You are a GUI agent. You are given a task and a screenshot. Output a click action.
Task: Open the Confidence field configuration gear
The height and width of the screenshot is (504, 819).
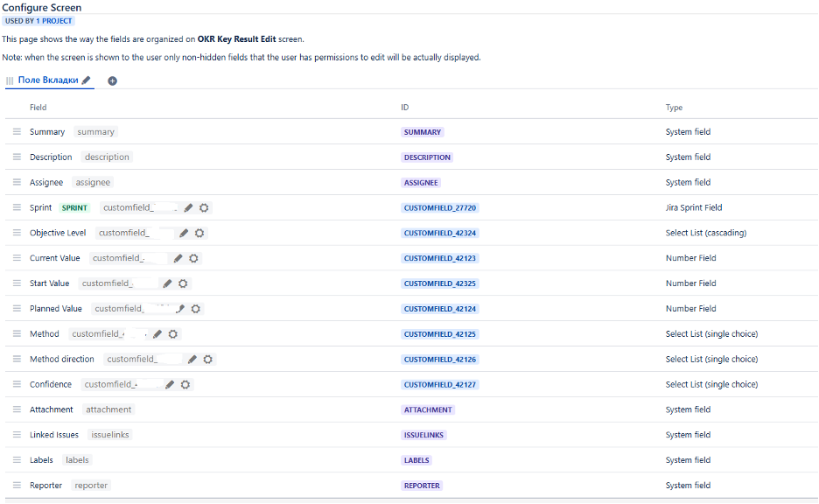tap(185, 384)
